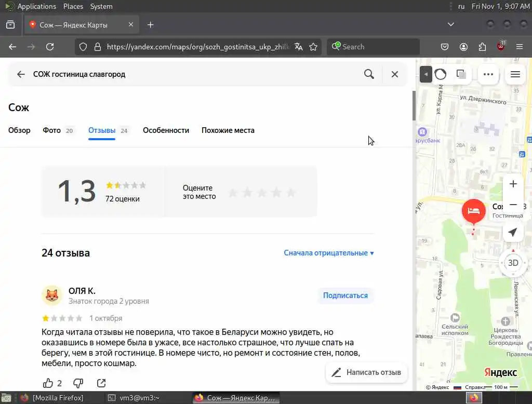Click the Firefox Search field

pyautogui.click(x=373, y=47)
